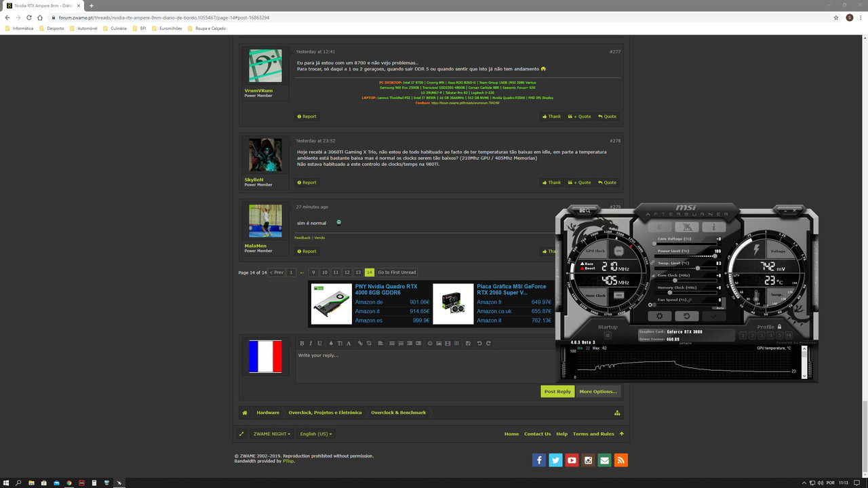Open the RSS feed icon in footer

[620, 460]
